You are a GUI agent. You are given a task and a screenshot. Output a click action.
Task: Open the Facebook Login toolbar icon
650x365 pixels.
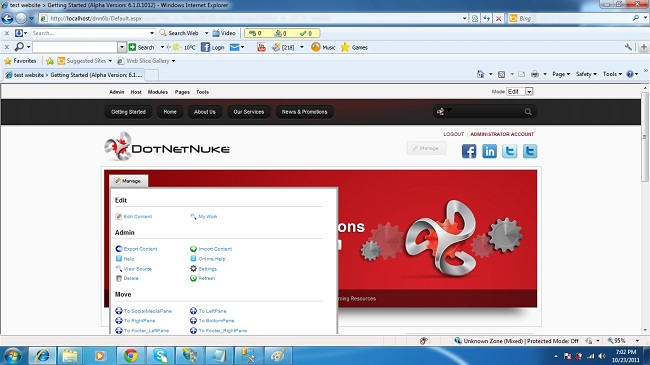[x=212, y=47]
